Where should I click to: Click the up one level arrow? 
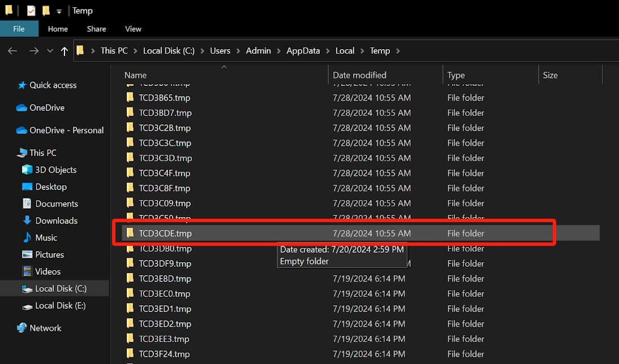click(x=64, y=51)
